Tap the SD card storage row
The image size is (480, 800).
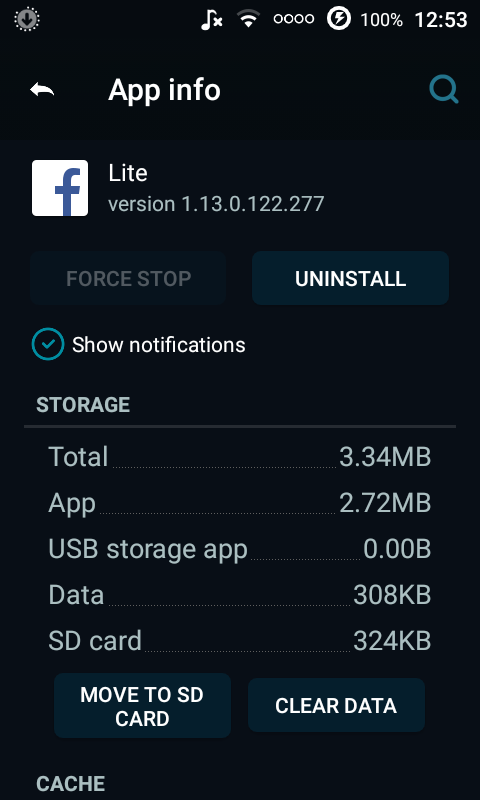click(x=240, y=641)
